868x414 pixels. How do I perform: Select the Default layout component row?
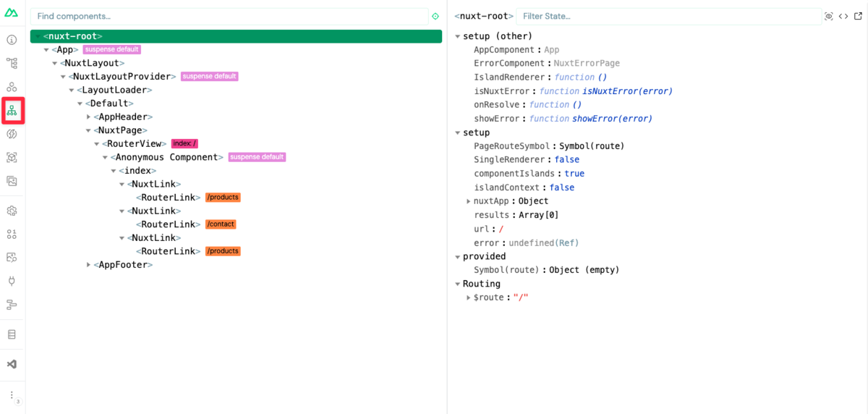(236, 103)
